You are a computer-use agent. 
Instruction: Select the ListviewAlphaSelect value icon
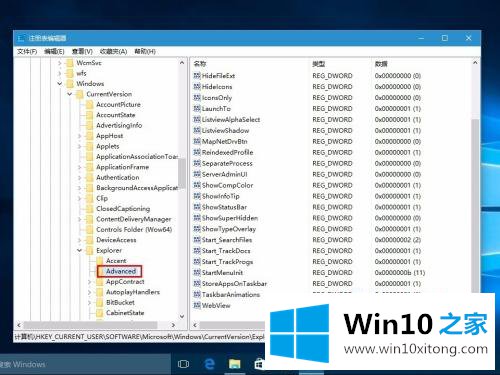coord(197,119)
